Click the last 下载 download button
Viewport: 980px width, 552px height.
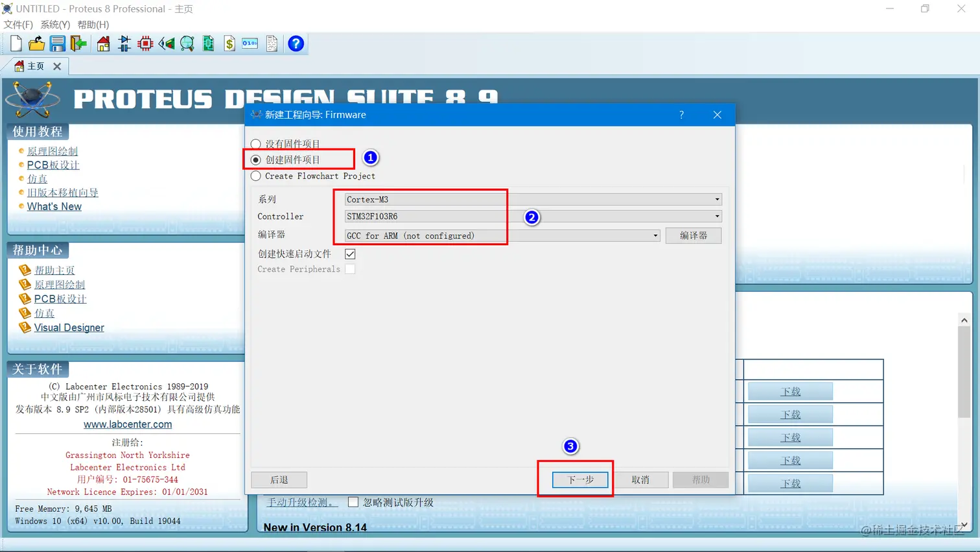tap(790, 483)
